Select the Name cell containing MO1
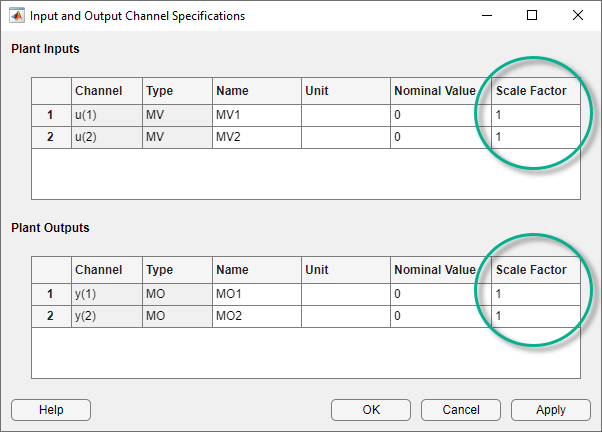 pyautogui.click(x=256, y=294)
